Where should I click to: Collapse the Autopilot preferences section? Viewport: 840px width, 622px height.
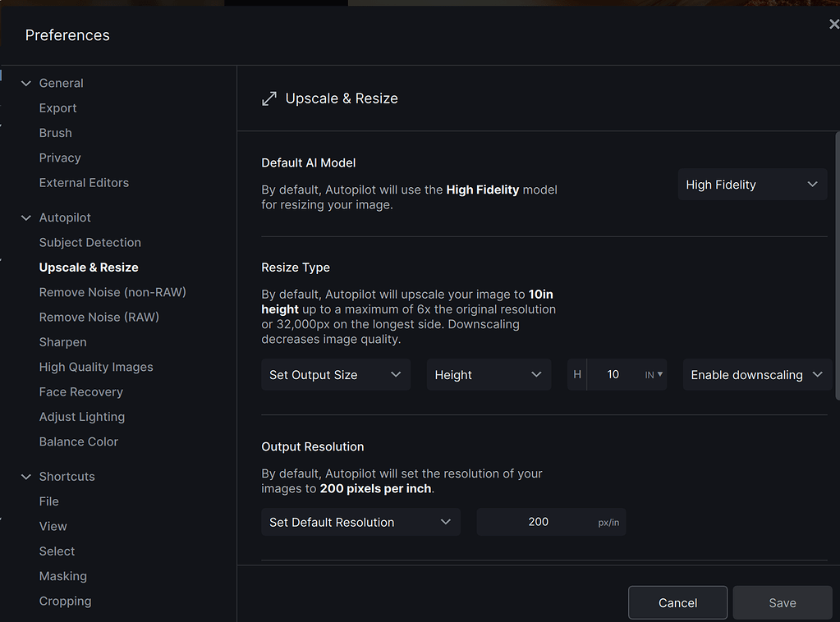tap(25, 217)
